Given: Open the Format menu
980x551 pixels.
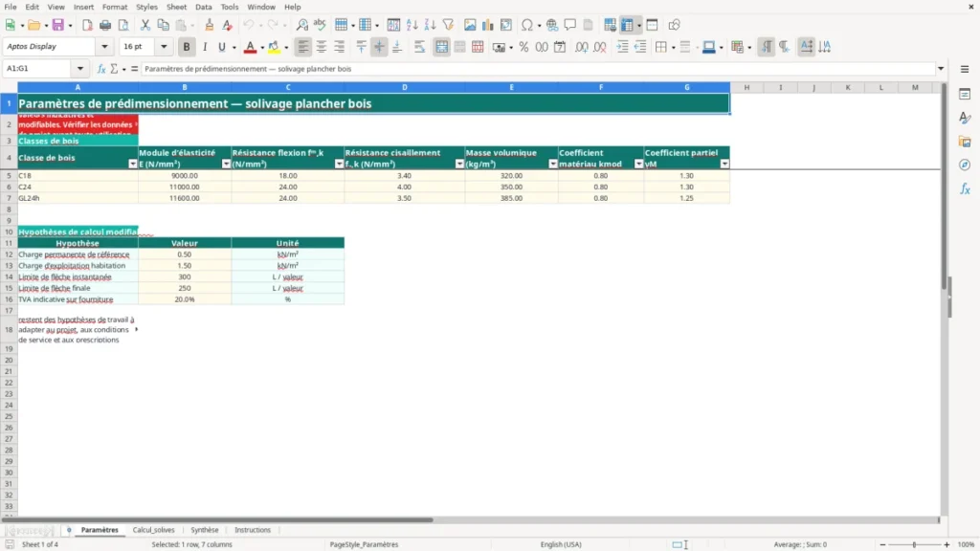Looking at the screenshot, I should pos(115,7).
